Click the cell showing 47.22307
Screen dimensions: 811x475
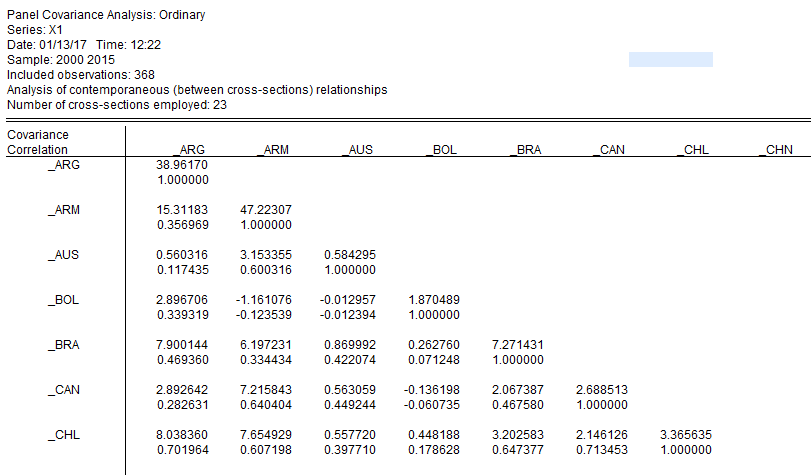pyautogui.click(x=266, y=210)
